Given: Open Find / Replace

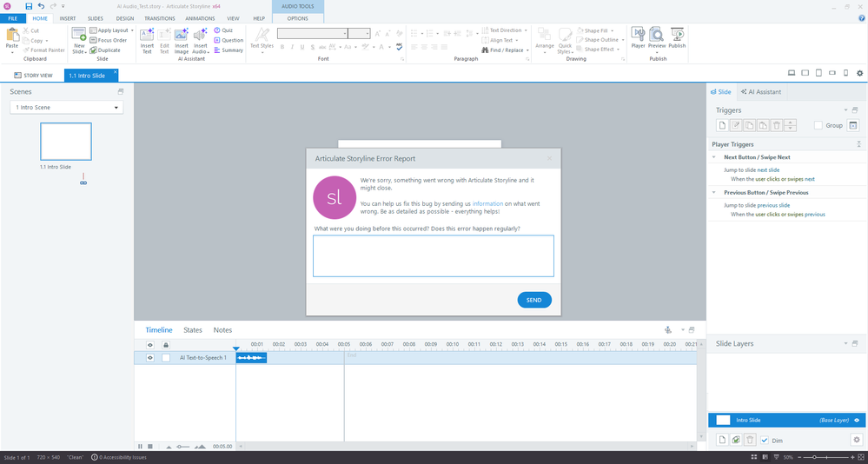Looking at the screenshot, I should [x=506, y=50].
